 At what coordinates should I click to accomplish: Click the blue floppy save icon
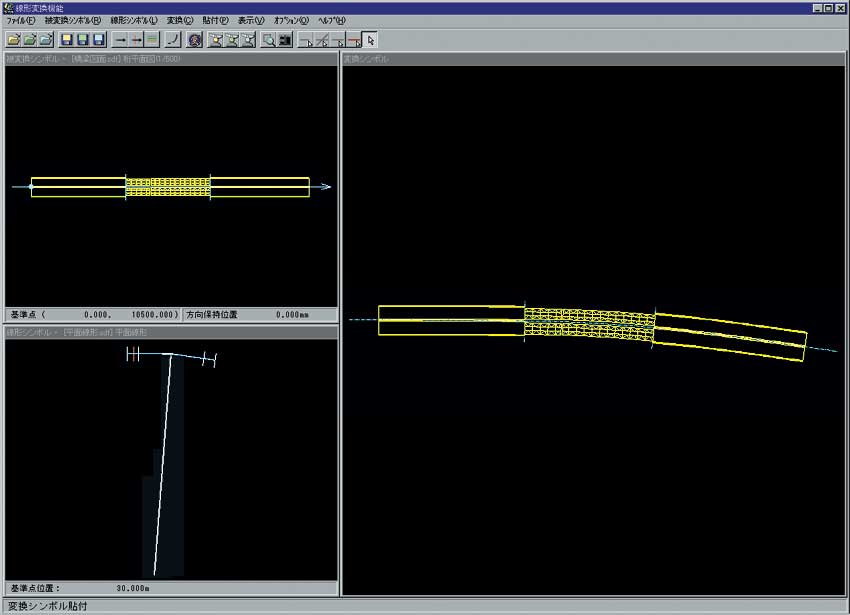click(99, 40)
